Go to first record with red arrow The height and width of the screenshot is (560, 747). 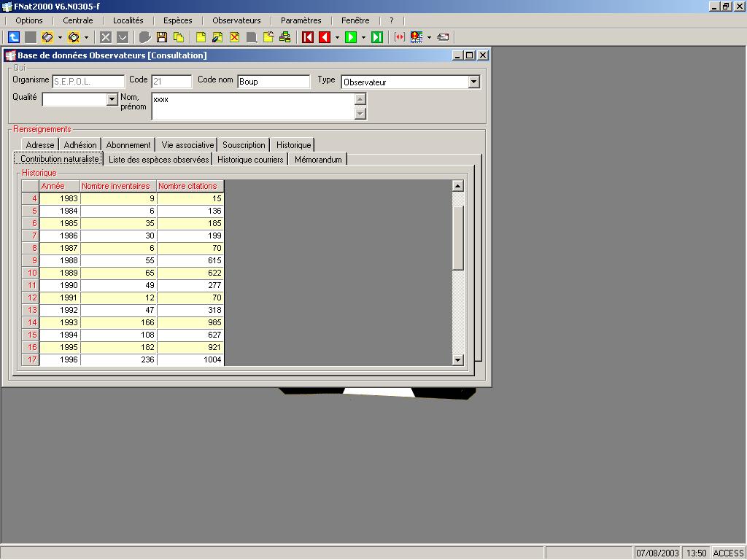pyautogui.click(x=308, y=37)
